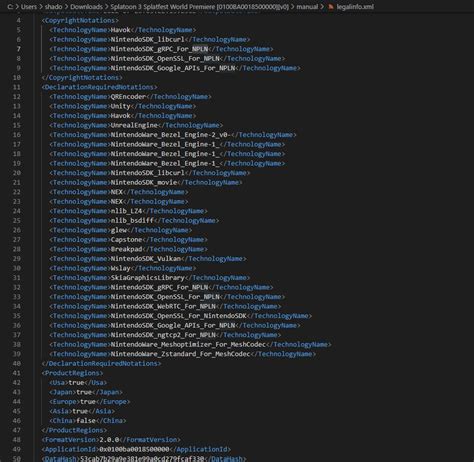
Task: Click the false value in the China element
Action: 86,421
